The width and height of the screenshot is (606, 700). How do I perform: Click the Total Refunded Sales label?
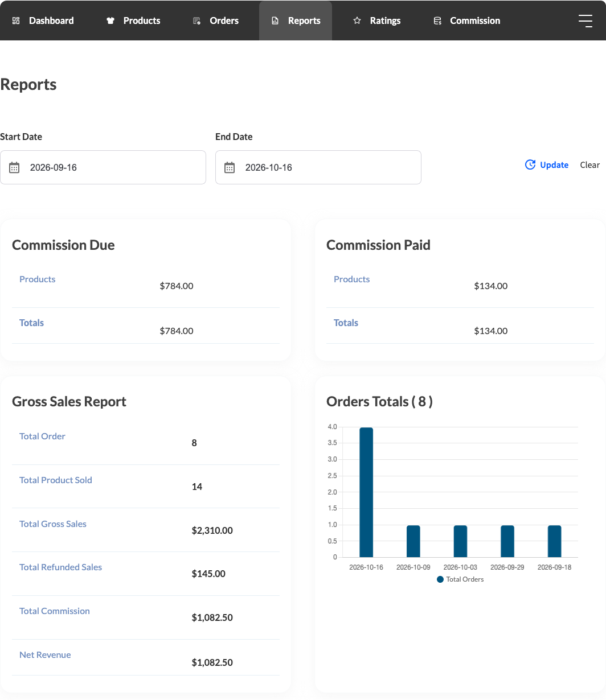(x=61, y=567)
